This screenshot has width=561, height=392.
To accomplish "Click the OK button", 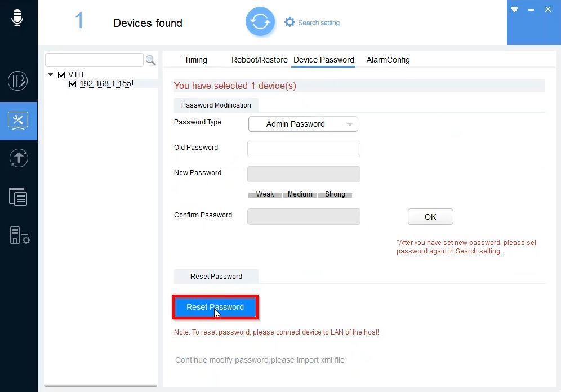I will coord(430,217).
